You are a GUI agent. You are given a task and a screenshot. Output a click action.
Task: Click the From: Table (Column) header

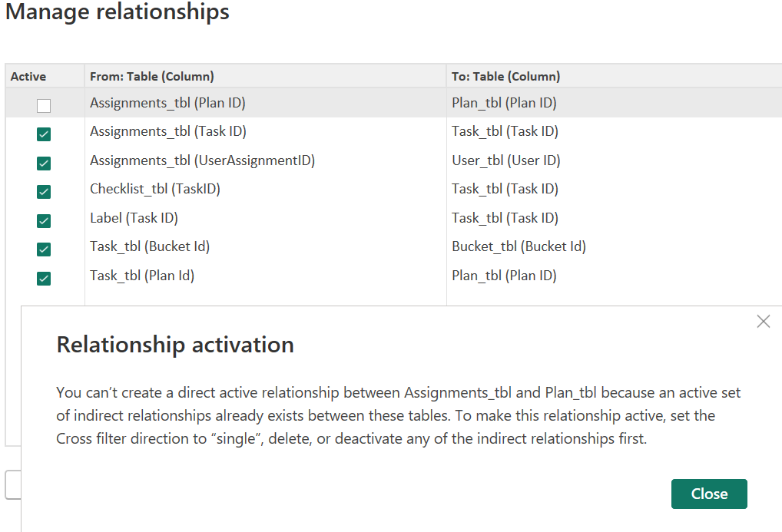[151, 76]
